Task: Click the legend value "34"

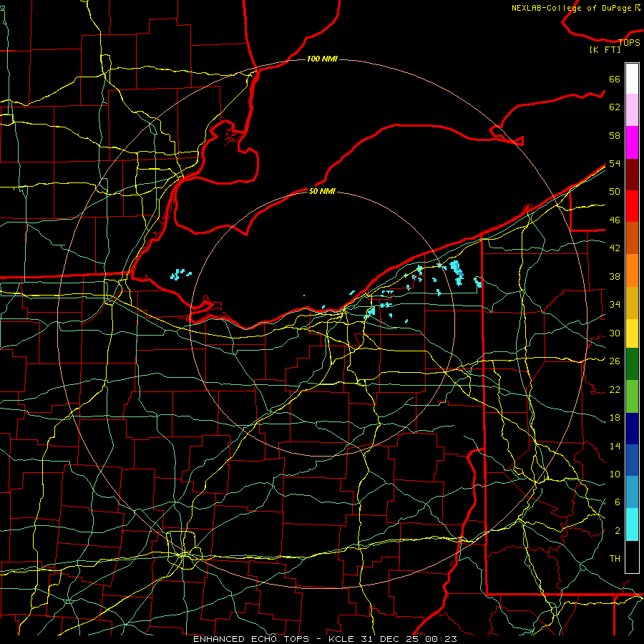Action: (x=615, y=305)
